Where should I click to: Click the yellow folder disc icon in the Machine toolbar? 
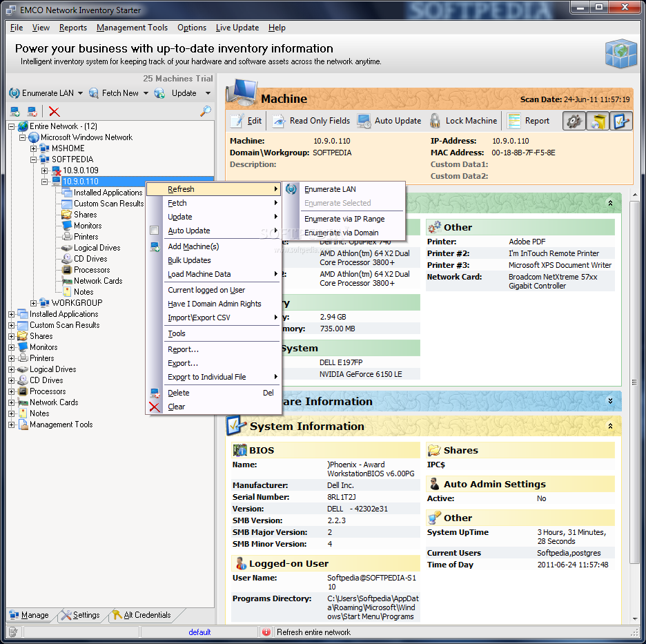pyautogui.click(x=598, y=121)
